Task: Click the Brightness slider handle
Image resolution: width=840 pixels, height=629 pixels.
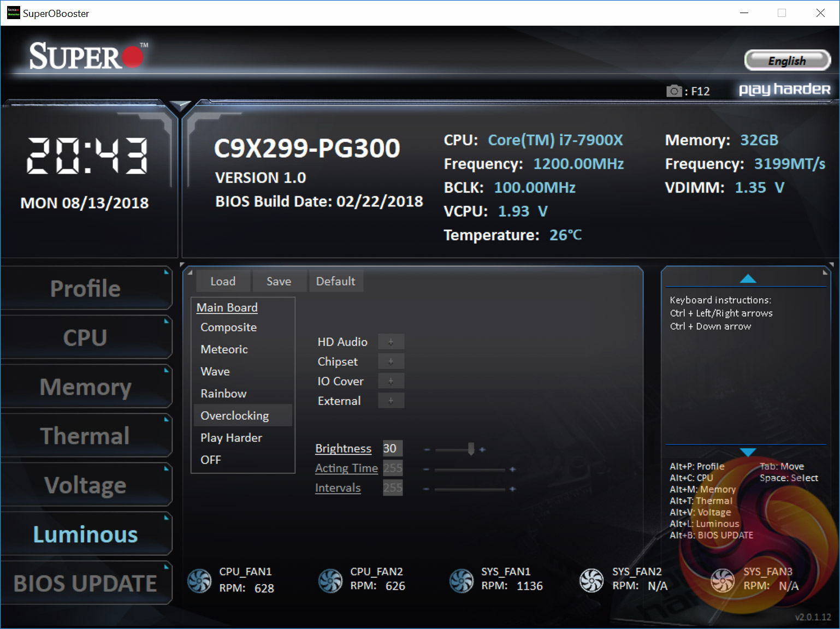Action: tap(471, 449)
